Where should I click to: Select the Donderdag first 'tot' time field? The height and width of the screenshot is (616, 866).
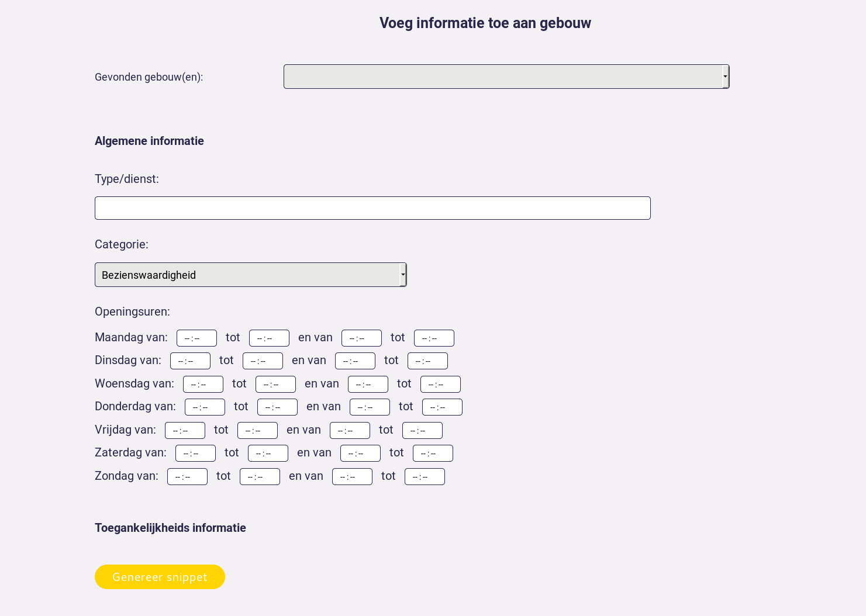click(277, 407)
